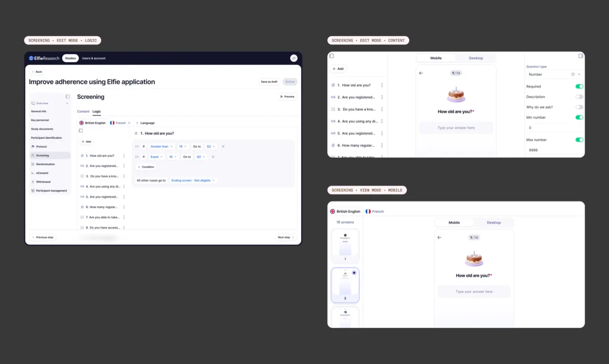The image size is (609, 364).
Task: Select the Desktop tab in the Content panel
Action: click(476, 58)
